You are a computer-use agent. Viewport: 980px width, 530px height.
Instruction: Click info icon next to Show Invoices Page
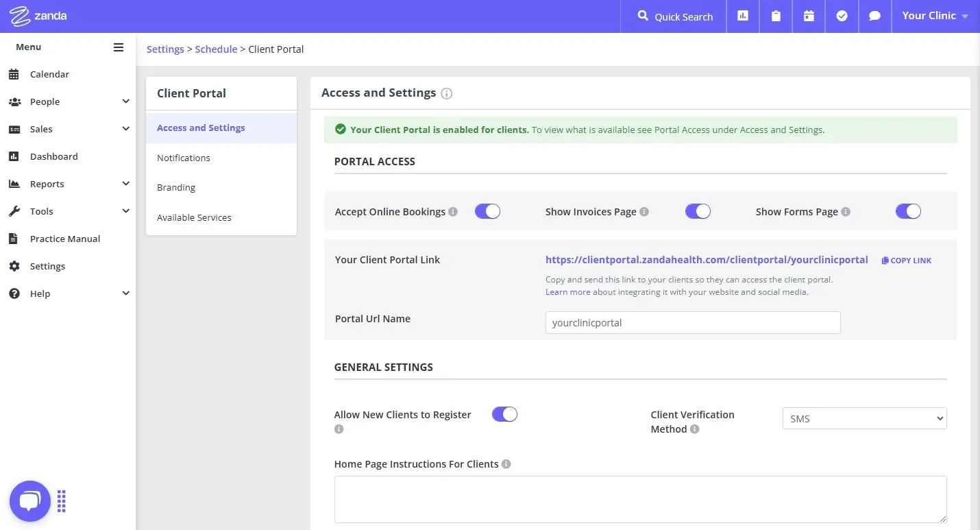(x=644, y=212)
